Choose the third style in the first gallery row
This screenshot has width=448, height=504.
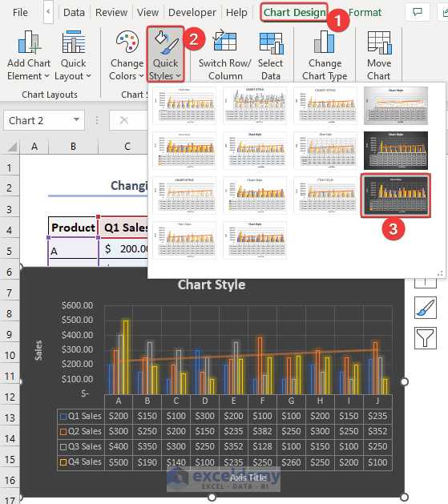325,106
